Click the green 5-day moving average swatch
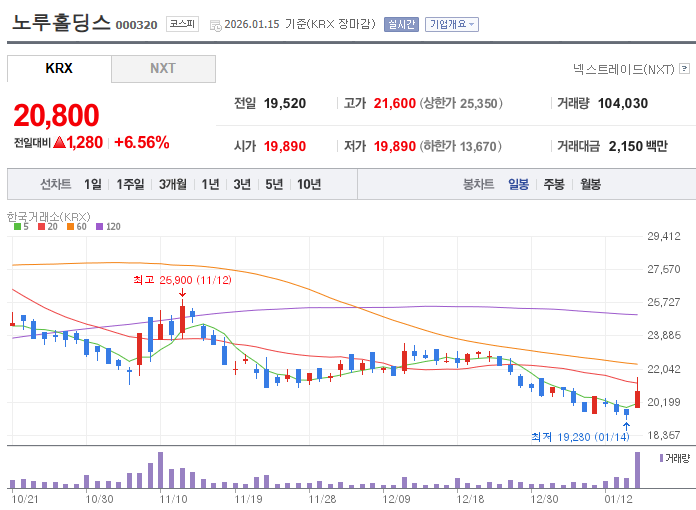Viewport: 696px width, 510px height. [17, 227]
